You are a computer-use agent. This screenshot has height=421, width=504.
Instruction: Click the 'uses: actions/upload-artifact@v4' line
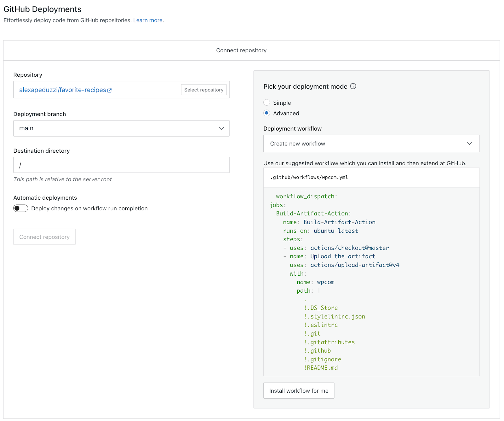(345, 265)
